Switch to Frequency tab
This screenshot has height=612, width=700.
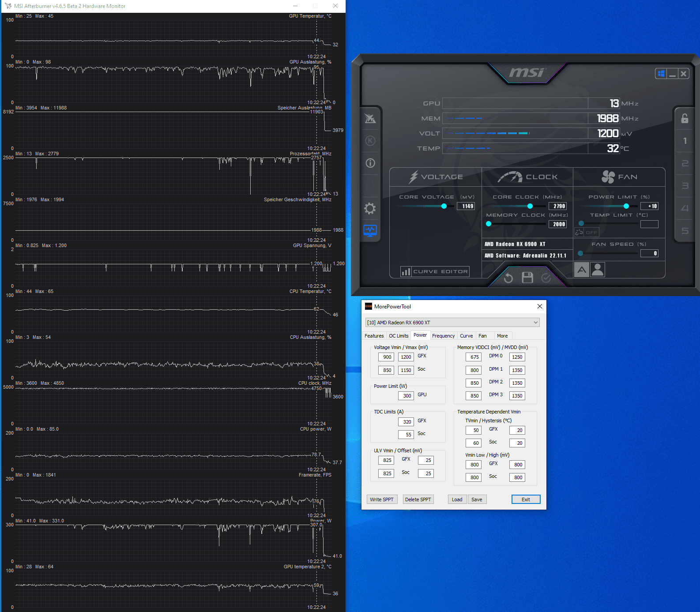[x=443, y=336]
